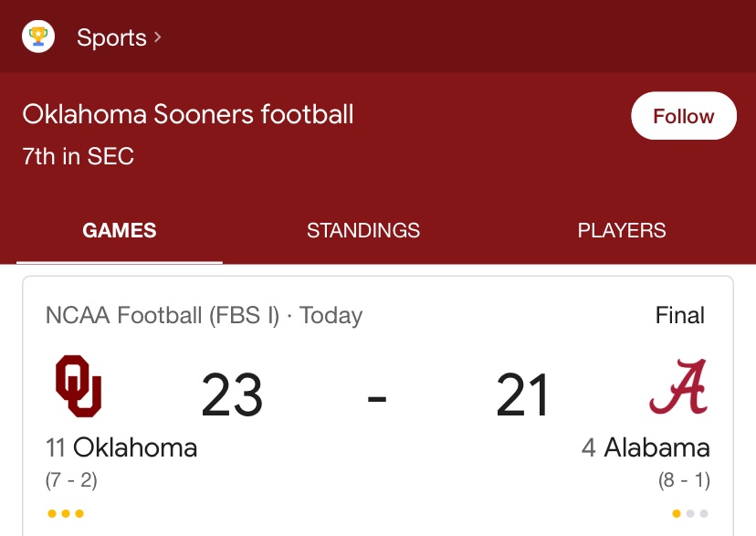The height and width of the screenshot is (536, 756).
Task: Switch to the STANDINGS tab
Action: point(363,230)
